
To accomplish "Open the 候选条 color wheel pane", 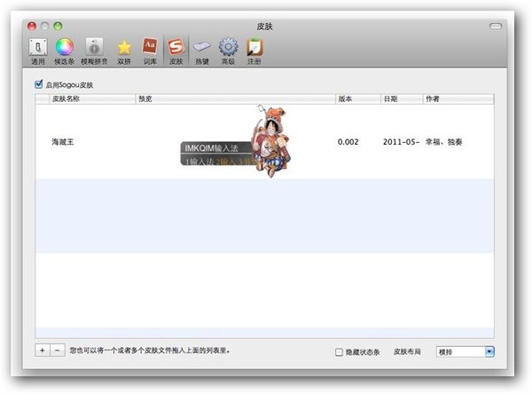I will pos(64,51).
